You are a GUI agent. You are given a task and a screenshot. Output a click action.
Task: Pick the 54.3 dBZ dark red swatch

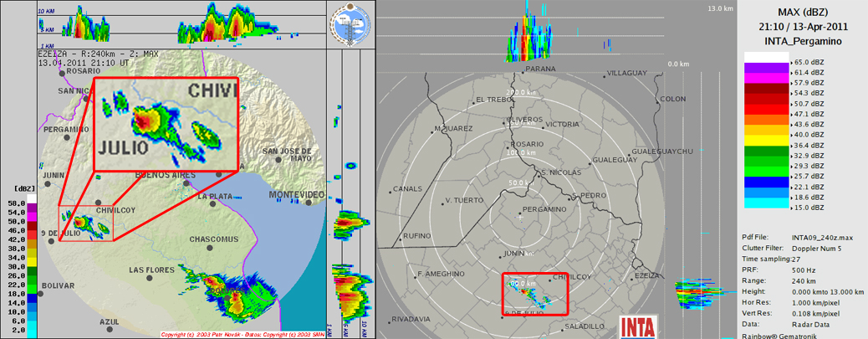coord(766,89)
